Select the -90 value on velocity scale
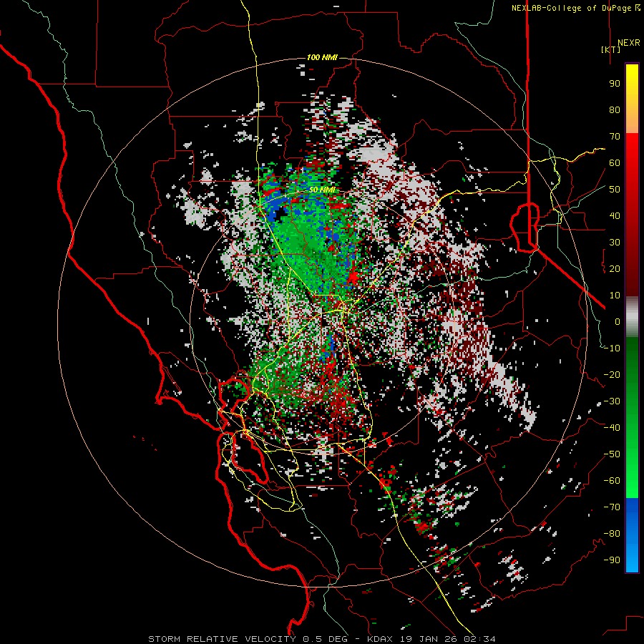Image resolution: width=644 pixels, height=644 pixels. (x=612, y=560)
